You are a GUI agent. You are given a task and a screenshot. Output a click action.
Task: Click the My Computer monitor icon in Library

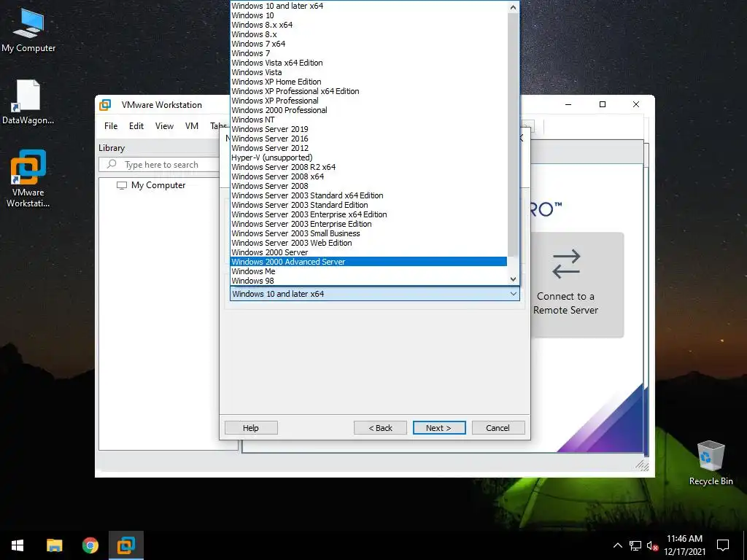pyautogui.click(x=122, y=185)
